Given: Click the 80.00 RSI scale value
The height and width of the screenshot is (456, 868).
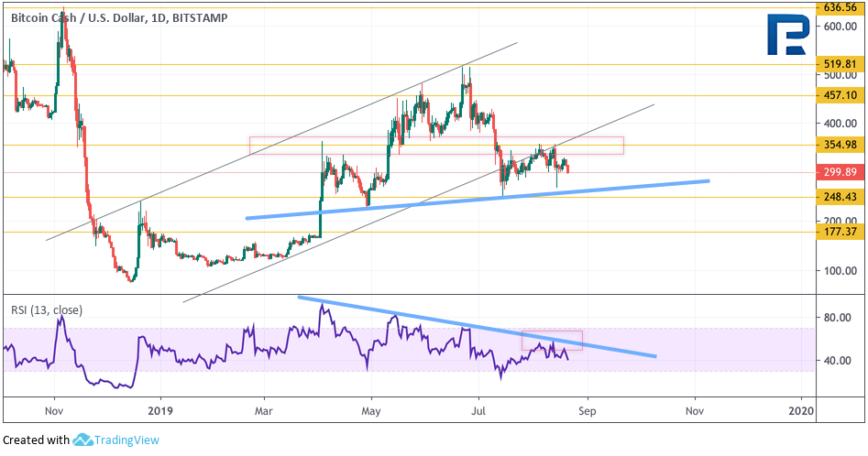Looking at the screenshot, I should tap(837, 317).
